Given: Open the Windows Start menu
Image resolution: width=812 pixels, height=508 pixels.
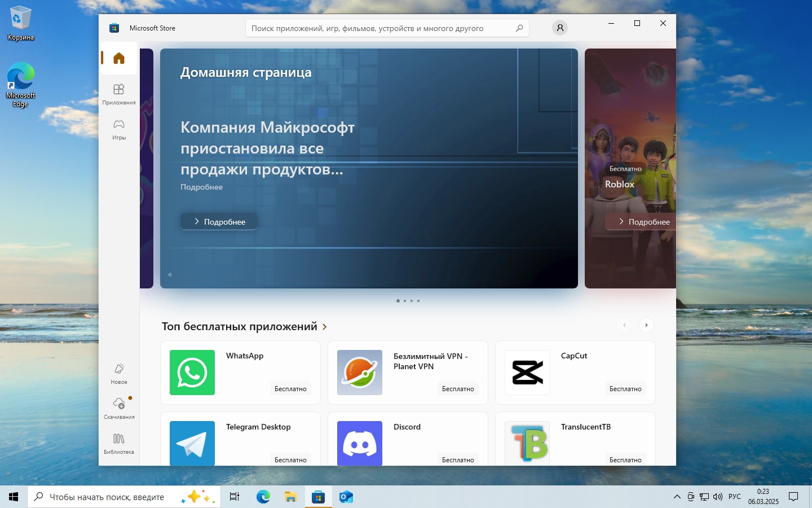Looking at the screenshot, I should pyautogui.click(x=14, y=497).
